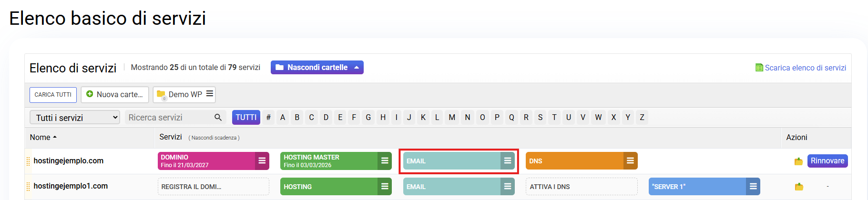
Task: Click REGISTRA IL DOMI... for hostingejemplo1.com
Action: click(x=213, y=187)
